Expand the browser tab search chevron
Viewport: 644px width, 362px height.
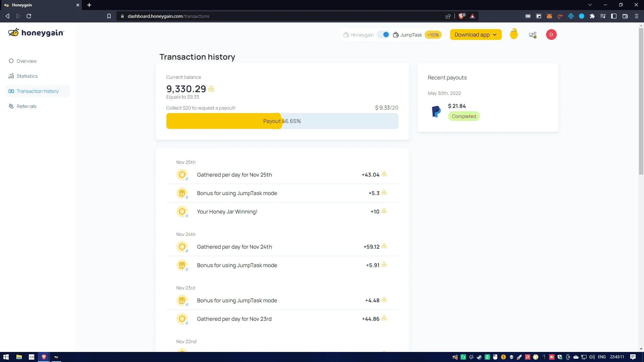590,5
